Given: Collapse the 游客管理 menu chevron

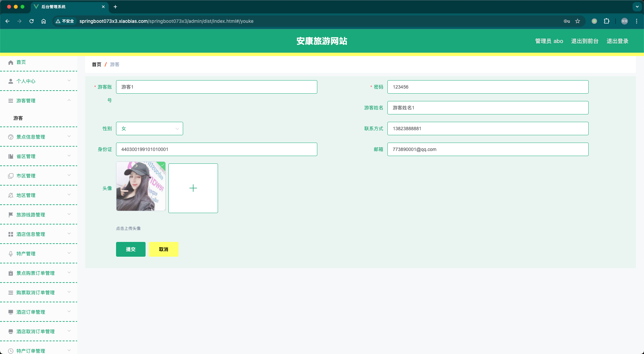Looking at the screenshot, I should point(69,100).
